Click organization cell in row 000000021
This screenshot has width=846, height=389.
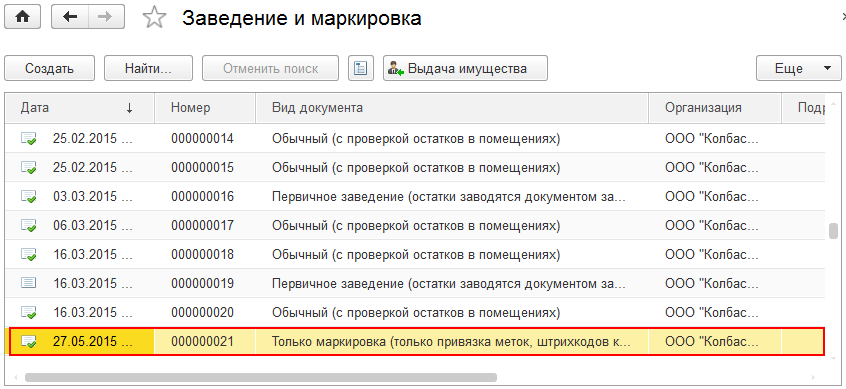coord(715,341)
